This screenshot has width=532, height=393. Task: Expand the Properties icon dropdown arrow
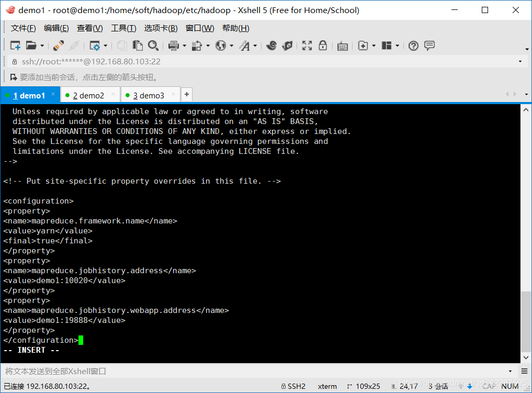tap(106, 46)
